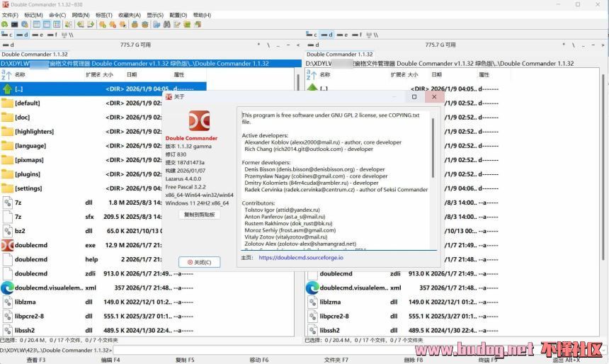This screenshot has width=609, height=364.
Task: Click the 复制到剪贴板 button in About dialog
Action: coord(199,215)
